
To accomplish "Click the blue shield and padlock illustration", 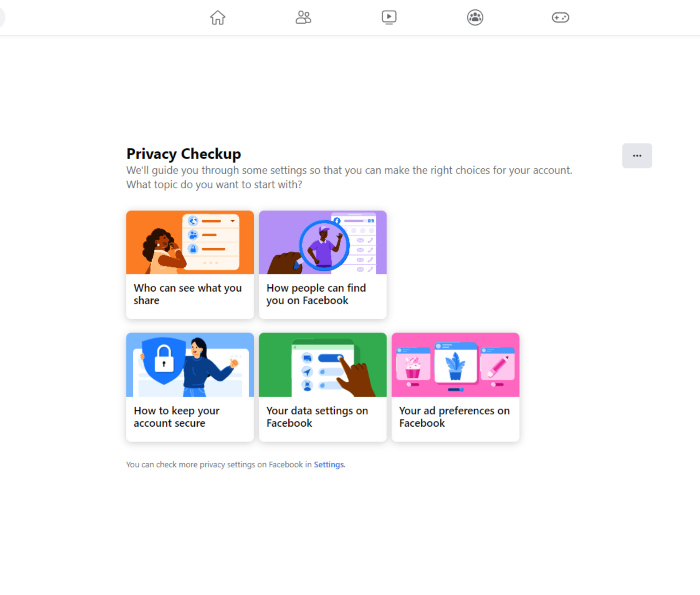I will tap(190, 365).
